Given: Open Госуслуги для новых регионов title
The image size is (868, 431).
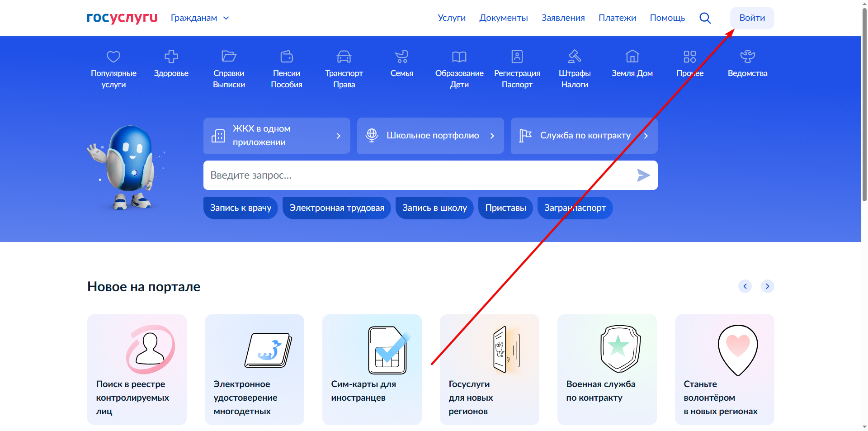Looking at the screenshot, I should click(x=471, y=398).
